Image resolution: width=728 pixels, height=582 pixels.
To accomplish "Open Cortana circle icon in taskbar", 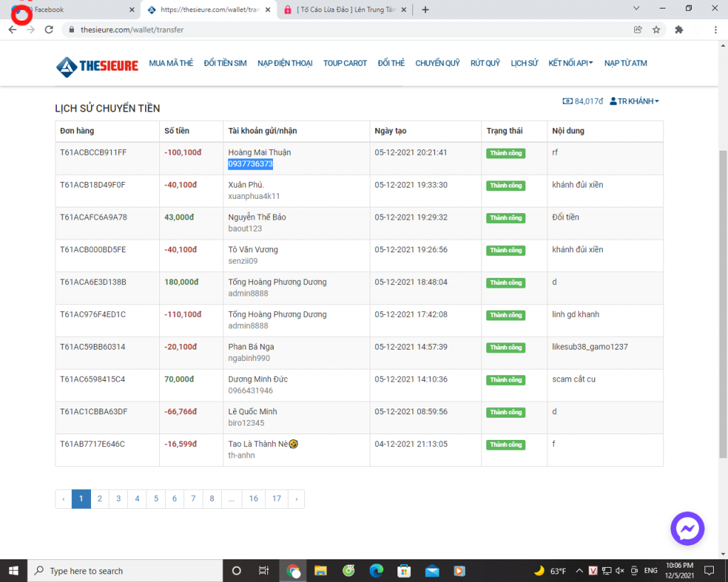I will [236, 571].
